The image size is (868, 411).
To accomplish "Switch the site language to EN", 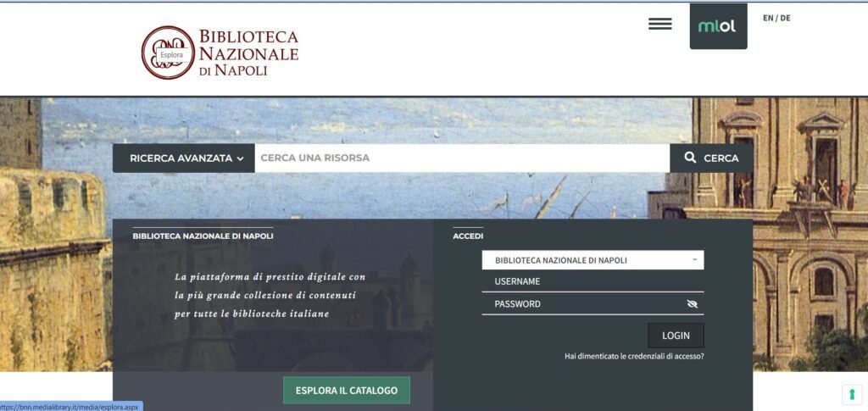I will tap(768, 18).
